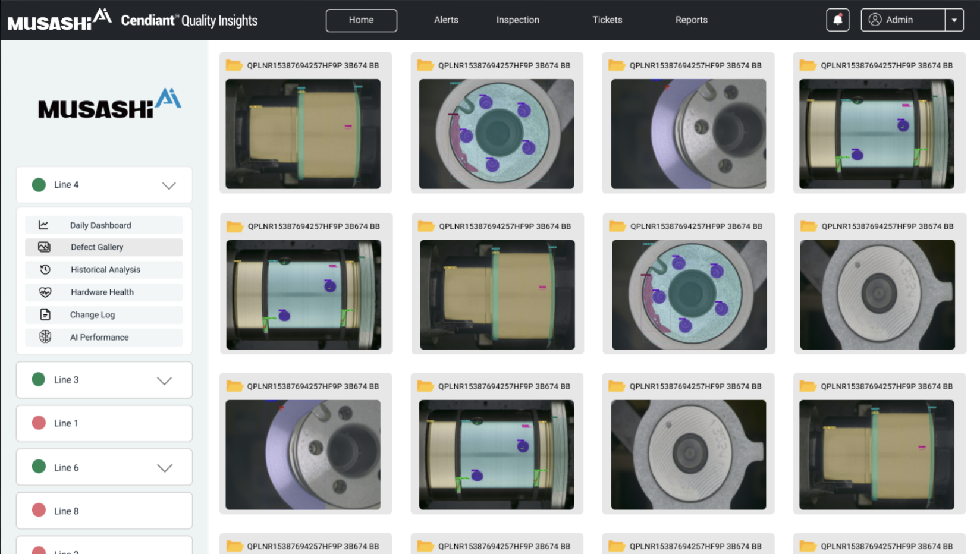Screen dimensions: 980x554
Task: Open second row, fourth card gray disc thumbnail
Action: point(877,295)
